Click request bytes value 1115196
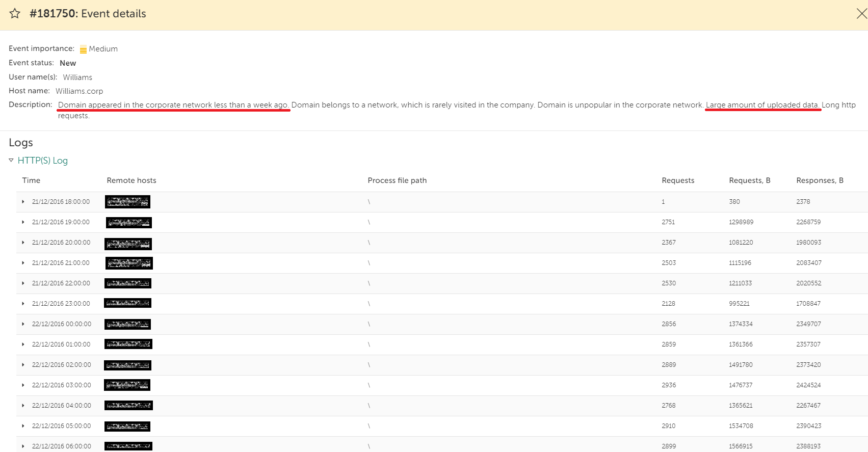 point(740,263)
